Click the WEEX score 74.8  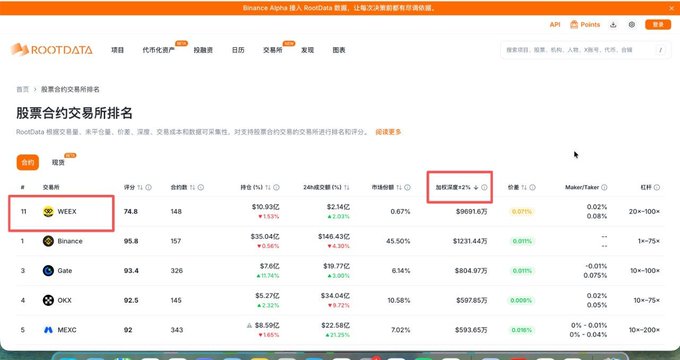click(x=131, y=212)
